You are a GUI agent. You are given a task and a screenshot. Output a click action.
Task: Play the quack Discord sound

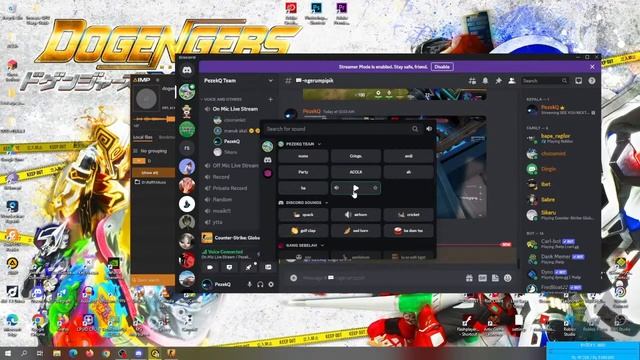click(x=303, y=215)
